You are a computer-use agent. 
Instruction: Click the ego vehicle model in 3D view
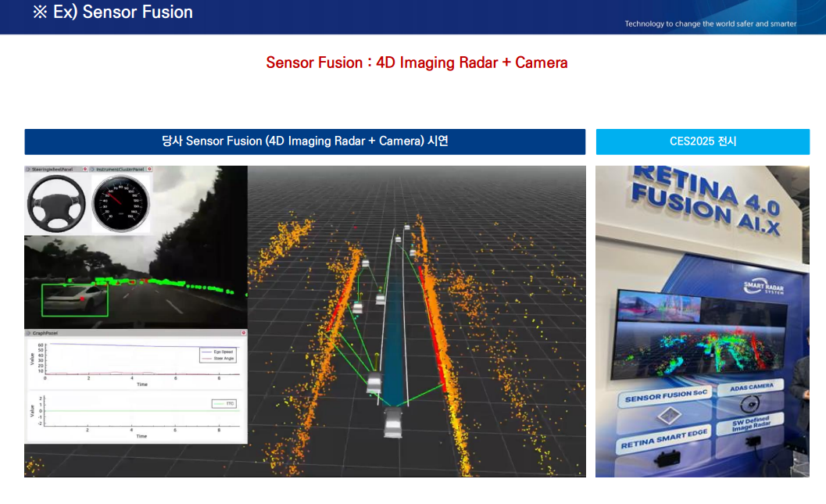(x=393, y=423)
